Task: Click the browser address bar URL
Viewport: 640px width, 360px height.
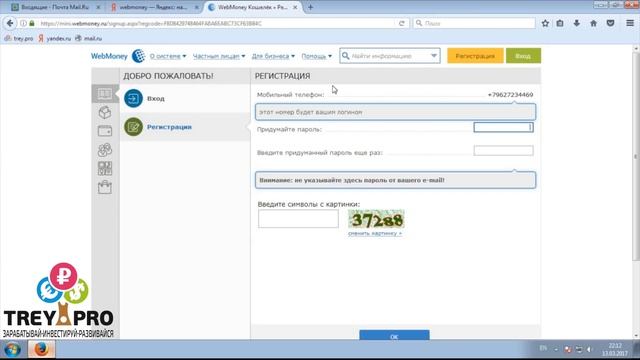Action: 216,23
